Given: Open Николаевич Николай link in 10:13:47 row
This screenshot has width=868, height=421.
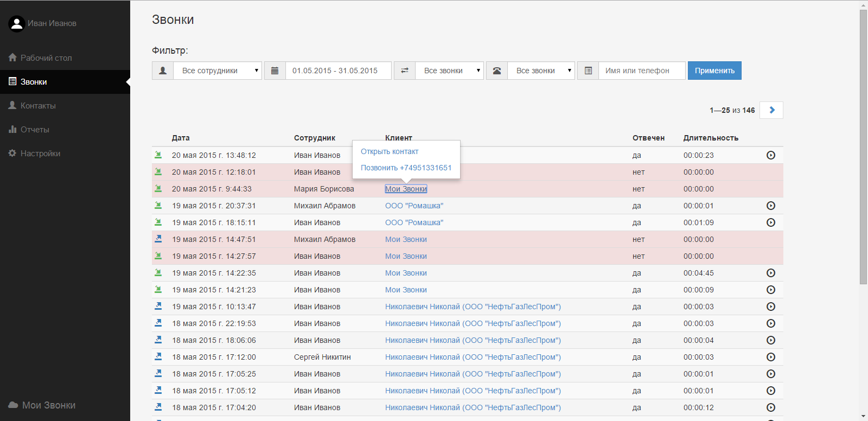Looking at the screenshot, I should coord(473,307).
